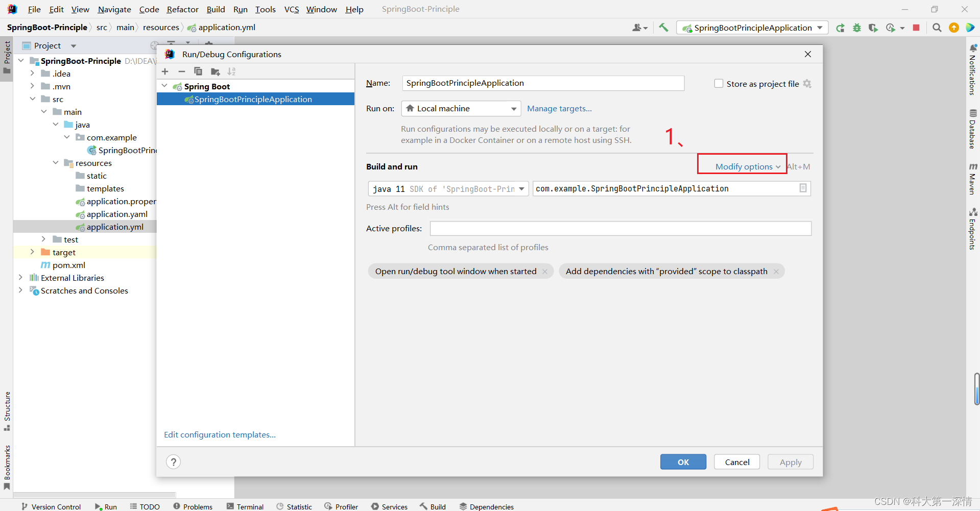Select pom.xml in project tree

(x=68, y=265)
